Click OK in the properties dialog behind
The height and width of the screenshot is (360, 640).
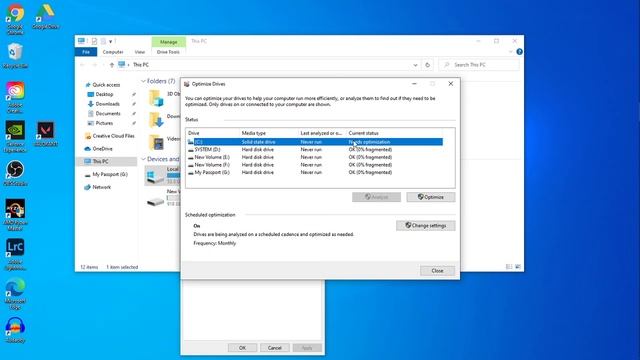[x=242, y=348]
